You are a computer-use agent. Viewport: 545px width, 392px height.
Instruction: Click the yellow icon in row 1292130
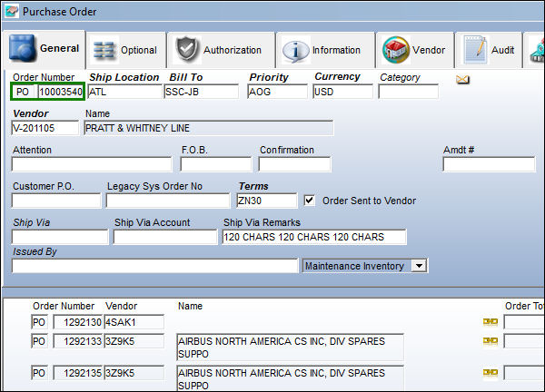[x=490, y=322]
